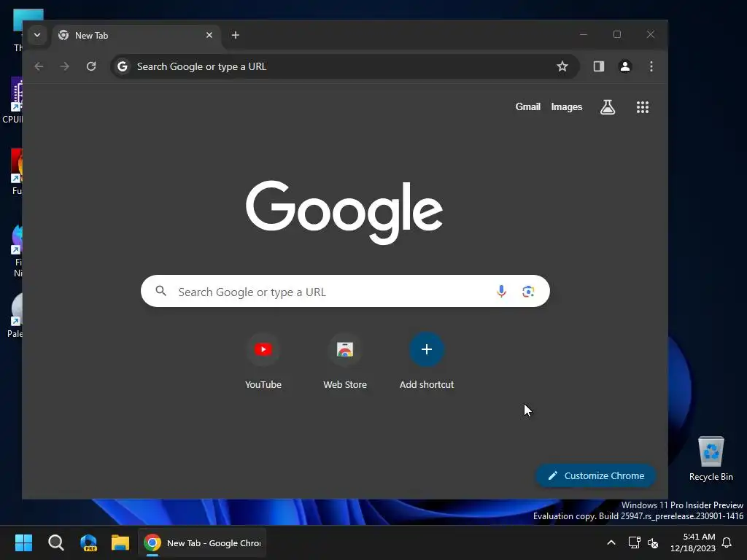Viewport: 747px width, 560px height.
Task: Open Chrome side panel
Action: pyautogui.click(x=599, y=66)
